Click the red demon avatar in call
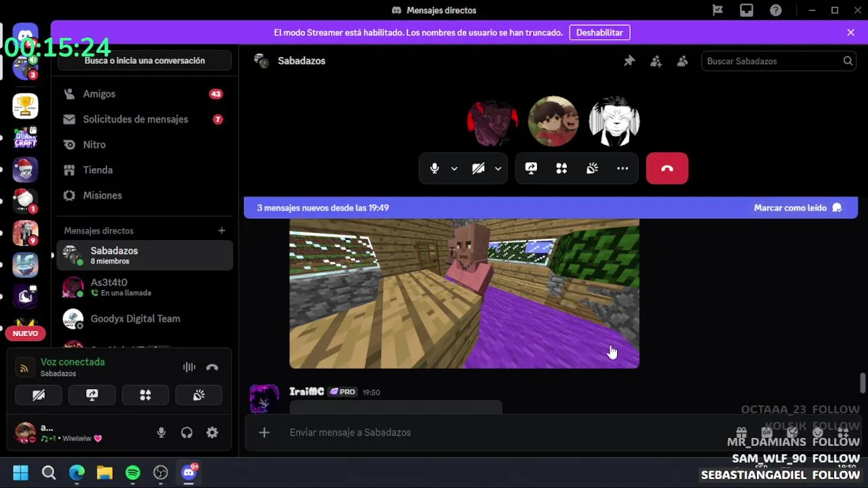 coord(492,122)
